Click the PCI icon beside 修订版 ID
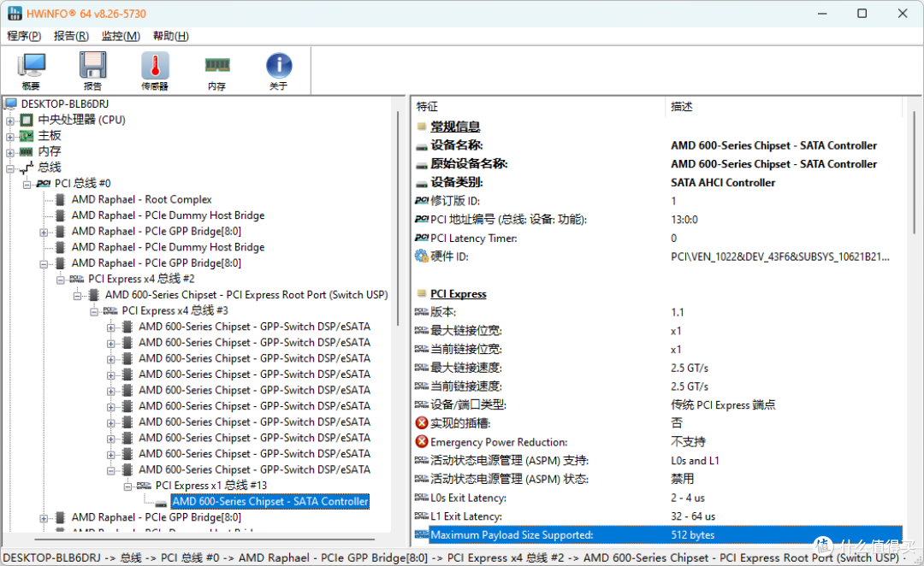 [421, 201]
